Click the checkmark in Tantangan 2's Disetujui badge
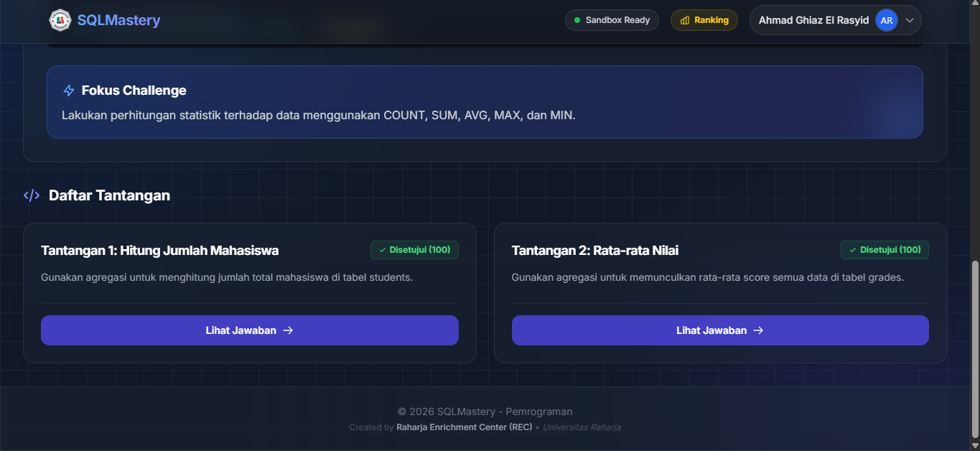The image size is (980, 451). (853, 250)
